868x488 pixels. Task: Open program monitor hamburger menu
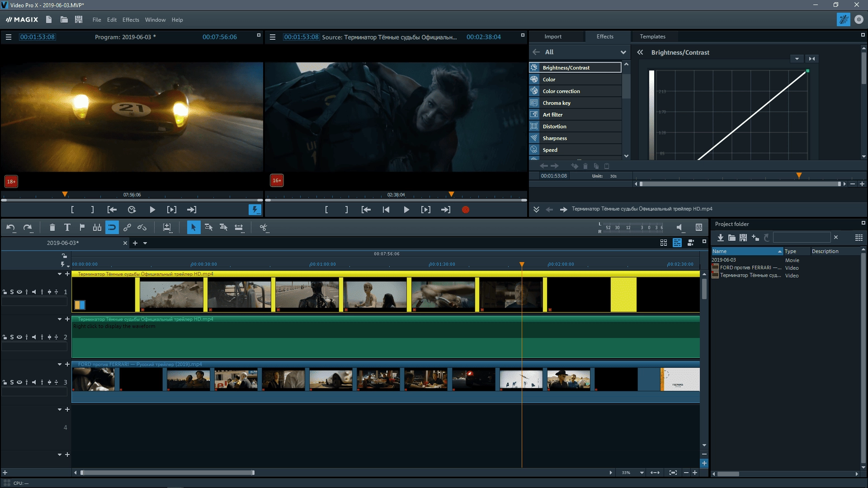[9, 37]
